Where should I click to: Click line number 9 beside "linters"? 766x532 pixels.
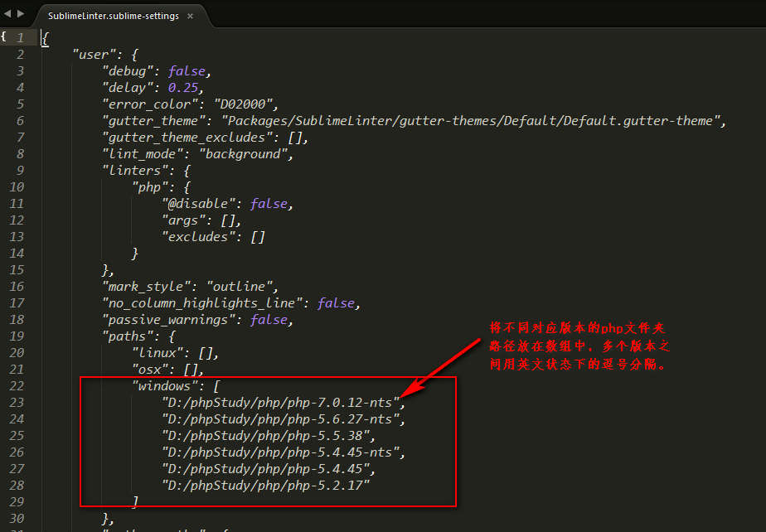(20, 170)
